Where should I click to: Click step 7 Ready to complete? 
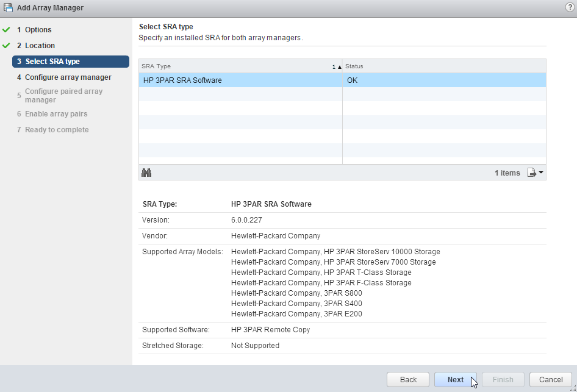coord(52,130)
